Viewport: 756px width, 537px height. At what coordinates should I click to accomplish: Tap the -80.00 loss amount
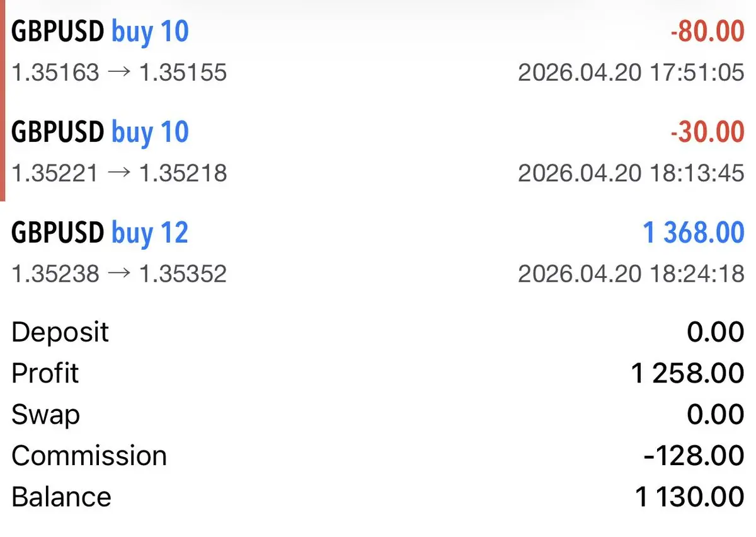pos(707,32)
